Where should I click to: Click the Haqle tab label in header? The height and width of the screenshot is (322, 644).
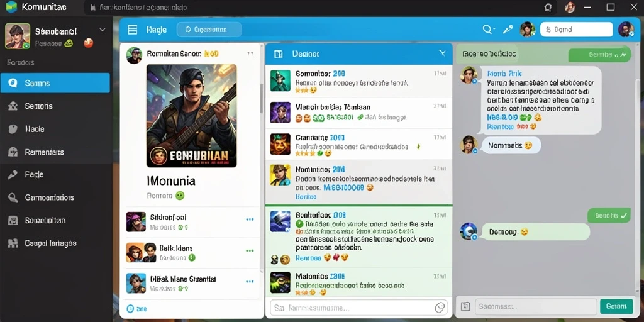[x=157, y=30]
